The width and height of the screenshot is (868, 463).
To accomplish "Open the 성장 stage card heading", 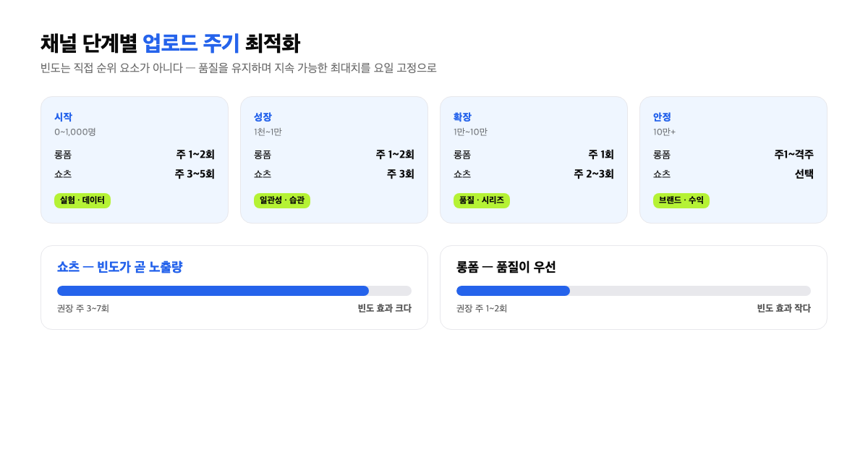I will 263,116.
